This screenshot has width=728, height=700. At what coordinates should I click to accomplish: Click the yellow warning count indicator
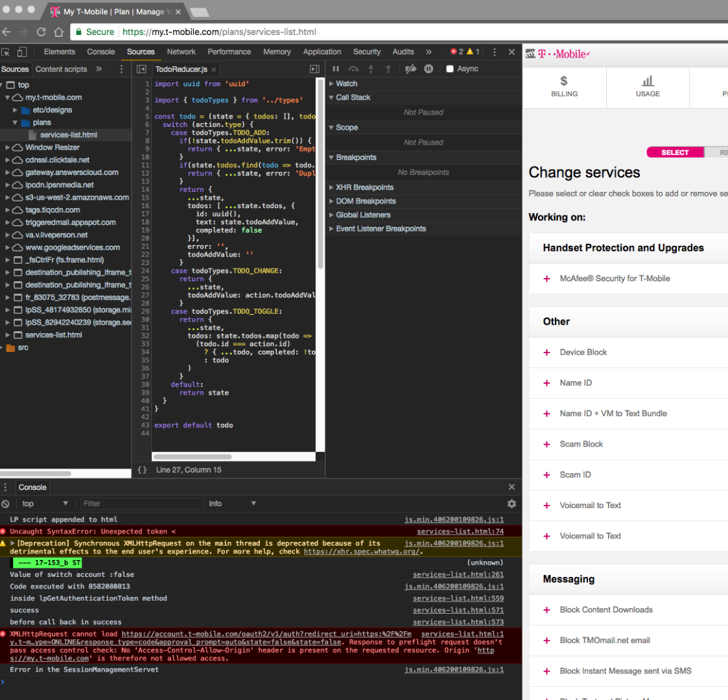[473, 52]
